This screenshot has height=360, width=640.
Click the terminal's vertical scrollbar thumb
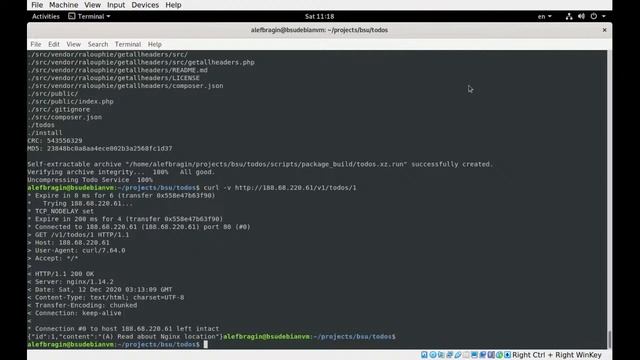pyautogui.click(x=609, y=340)
